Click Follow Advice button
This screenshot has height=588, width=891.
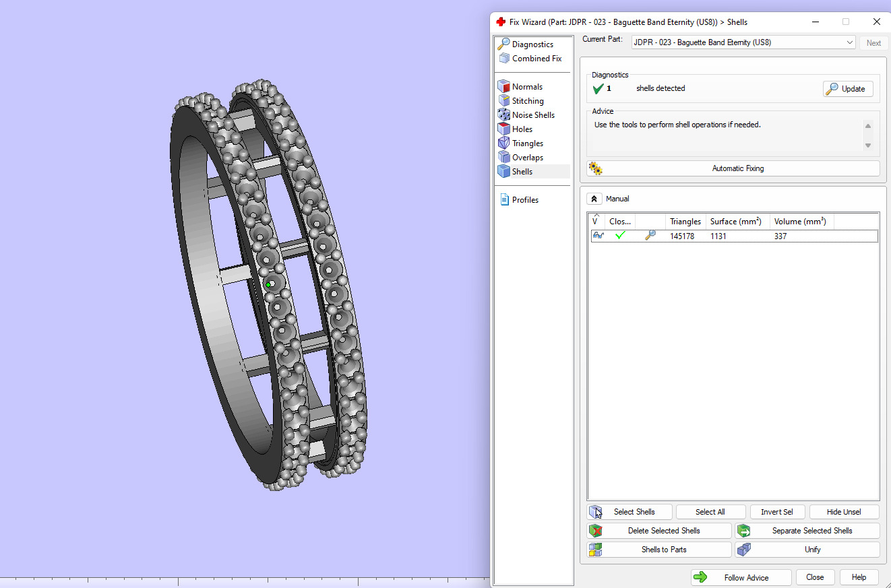click(741, 577)
